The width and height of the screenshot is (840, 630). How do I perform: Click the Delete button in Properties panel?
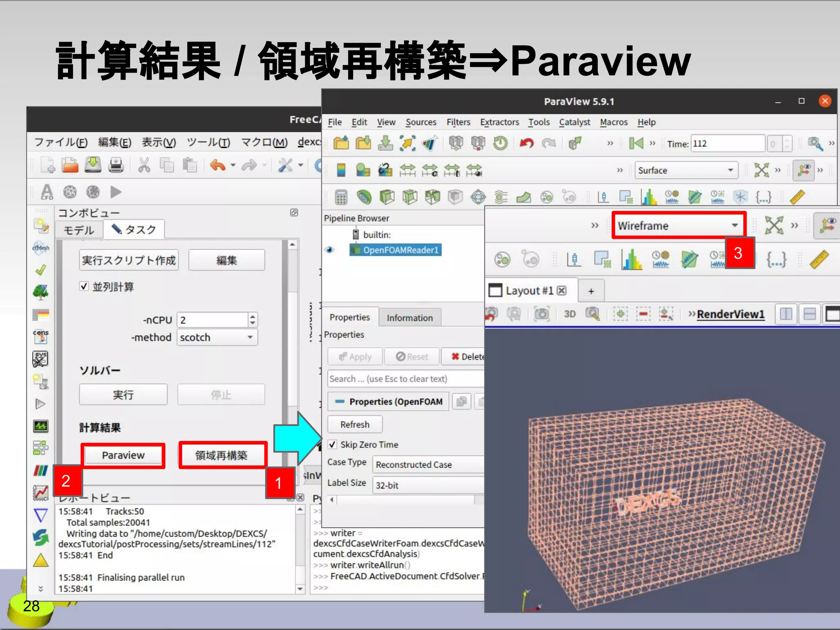(463, 356)
